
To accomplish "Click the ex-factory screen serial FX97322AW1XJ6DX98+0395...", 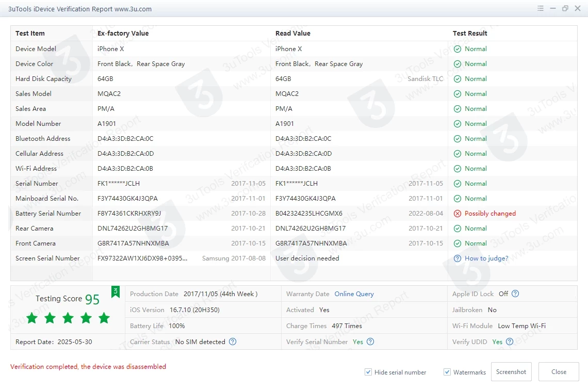I will pos(142,258).
